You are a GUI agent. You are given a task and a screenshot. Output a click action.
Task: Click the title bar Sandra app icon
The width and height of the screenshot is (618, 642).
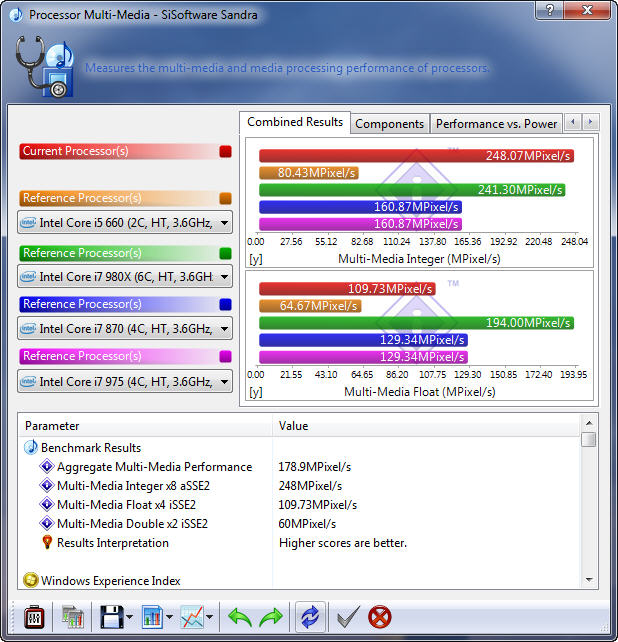click(x=16, y=15)
